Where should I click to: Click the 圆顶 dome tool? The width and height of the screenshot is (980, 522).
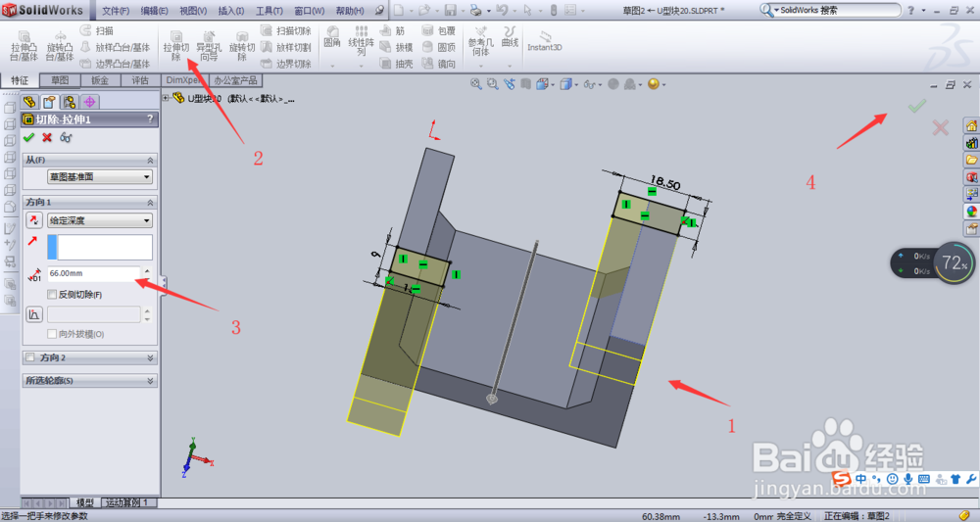point(439,47)
